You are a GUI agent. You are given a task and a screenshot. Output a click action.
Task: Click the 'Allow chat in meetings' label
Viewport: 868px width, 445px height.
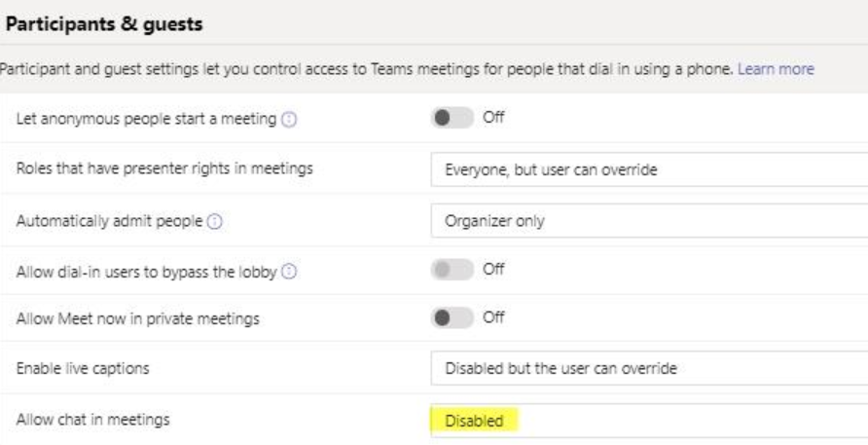[x=92, y=420]
